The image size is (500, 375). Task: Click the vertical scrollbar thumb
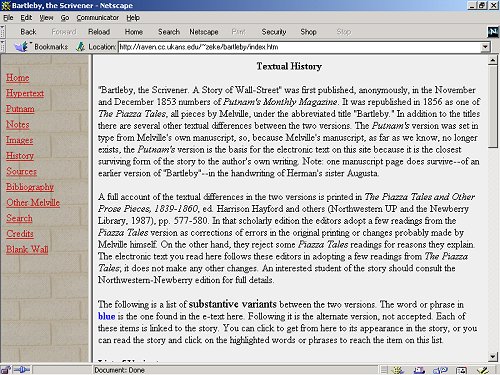(x=493, y=106)
